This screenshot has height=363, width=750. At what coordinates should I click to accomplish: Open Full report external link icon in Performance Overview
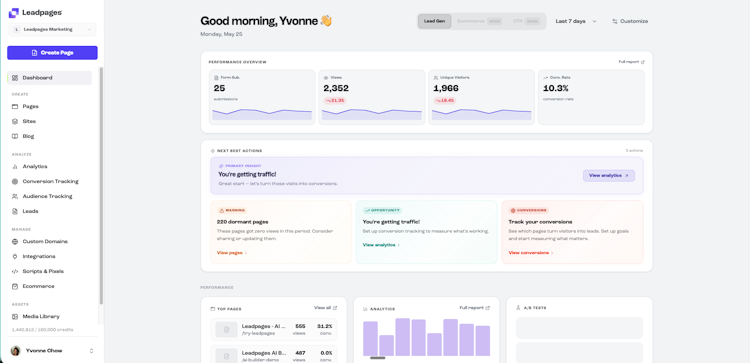643,62
